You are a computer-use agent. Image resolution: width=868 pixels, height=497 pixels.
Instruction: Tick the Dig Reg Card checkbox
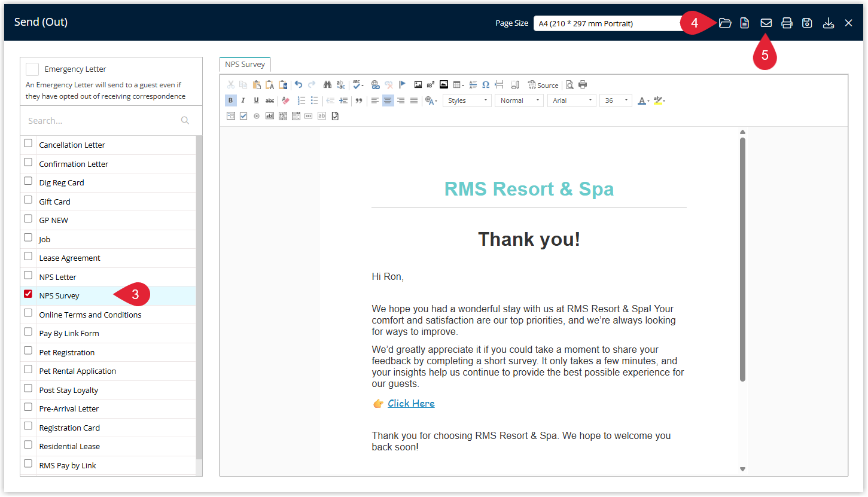(28, 181)
